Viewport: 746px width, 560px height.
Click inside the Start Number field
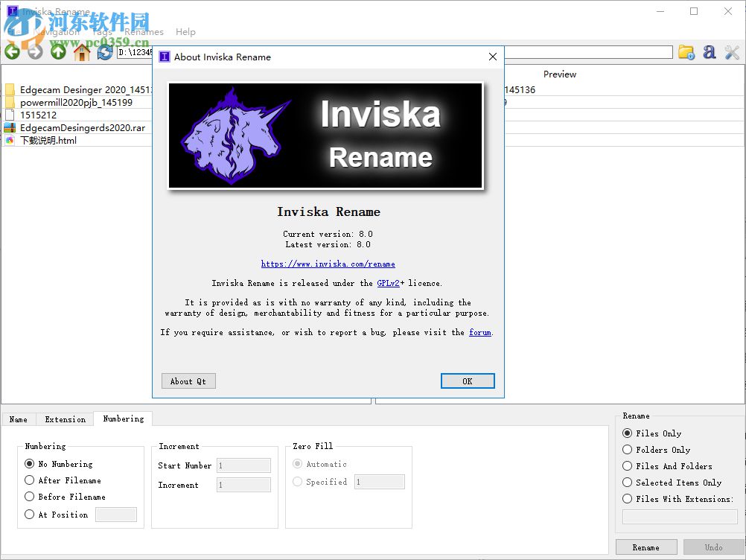coord(243,465)
